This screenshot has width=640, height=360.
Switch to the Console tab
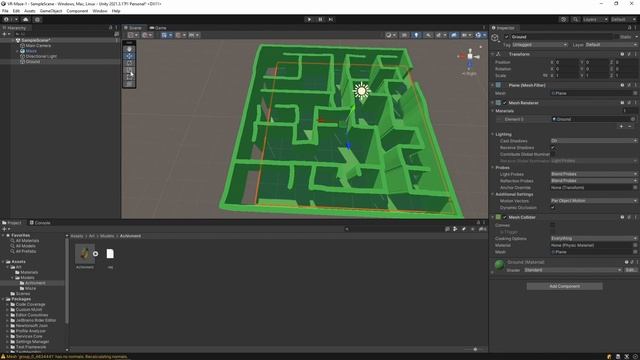pos(40,223)
